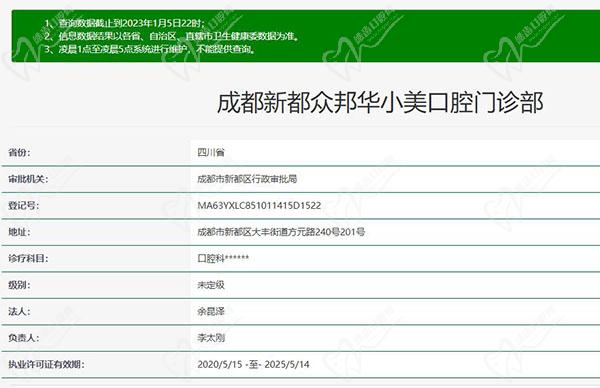Click the 负责人 label
Screen dimensions: 600x388
tap(24, 338)
